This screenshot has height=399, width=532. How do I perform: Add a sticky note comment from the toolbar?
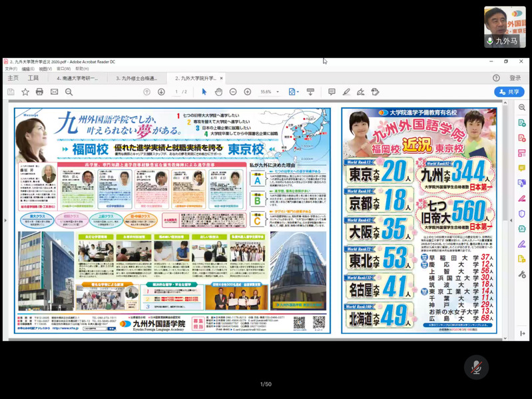pyautogui.click(x=332, y=92)
